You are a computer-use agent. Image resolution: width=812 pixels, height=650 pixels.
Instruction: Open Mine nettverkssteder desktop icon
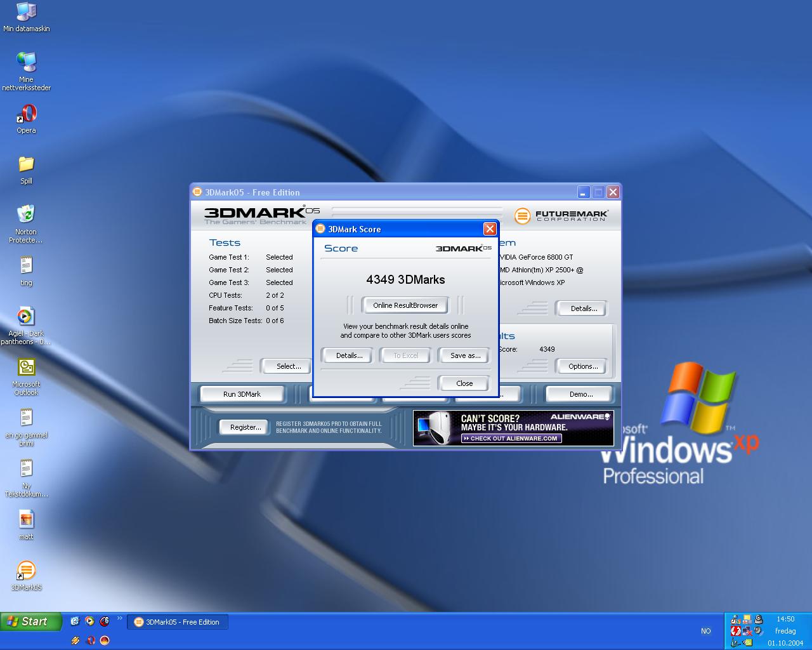(x=26, y=70)
